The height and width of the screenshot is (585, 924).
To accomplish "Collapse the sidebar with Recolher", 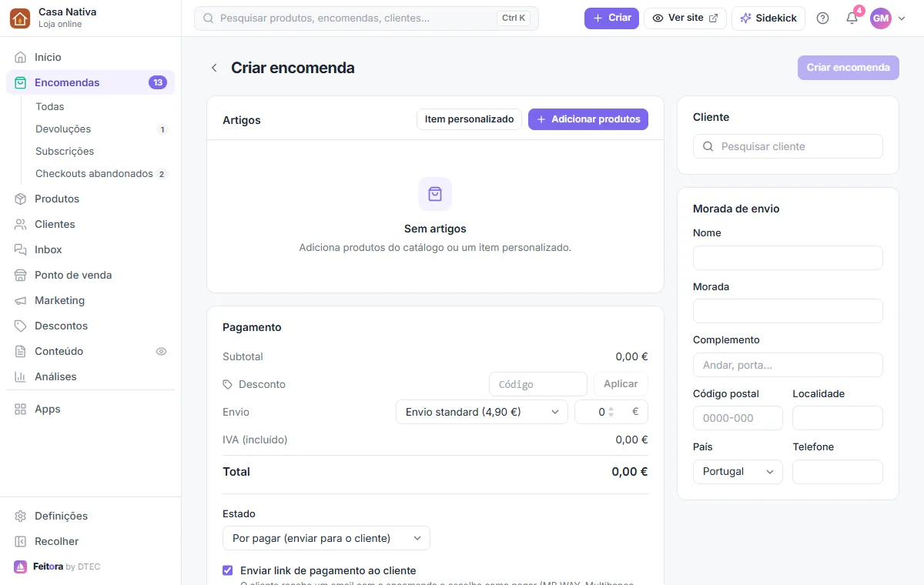I will pos(91,541).
